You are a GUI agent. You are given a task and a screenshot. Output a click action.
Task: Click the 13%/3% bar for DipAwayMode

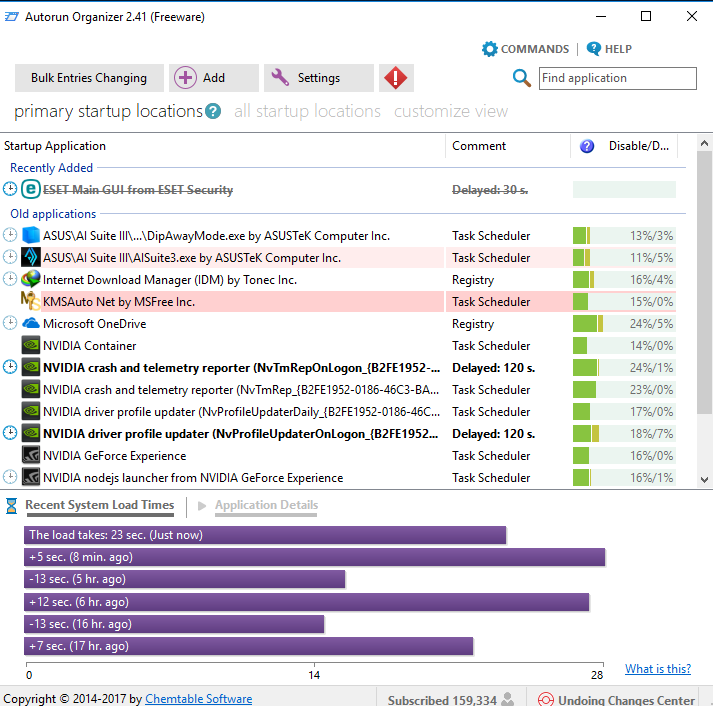coord(624,235)
